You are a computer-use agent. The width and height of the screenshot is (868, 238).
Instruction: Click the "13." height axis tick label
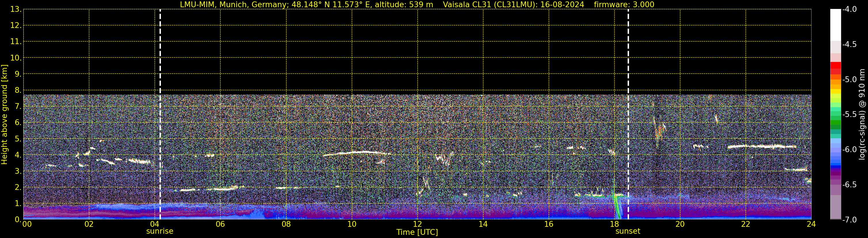(x=16, y=9)
